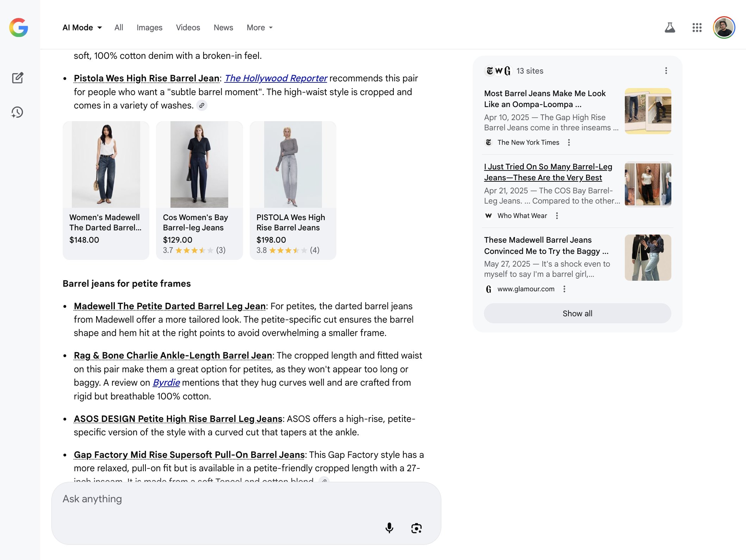
Task: Switch to the News tab
Action: pos(223,27)
